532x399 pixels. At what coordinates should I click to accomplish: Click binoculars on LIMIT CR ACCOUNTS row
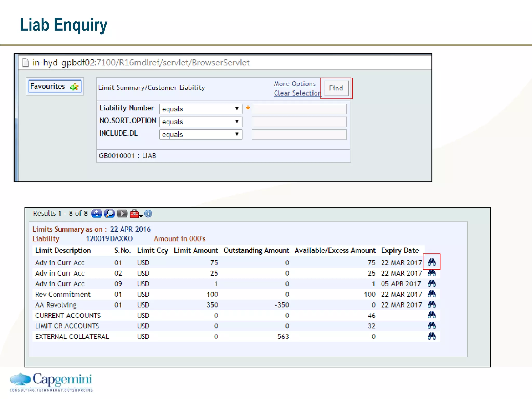[431, 325]
